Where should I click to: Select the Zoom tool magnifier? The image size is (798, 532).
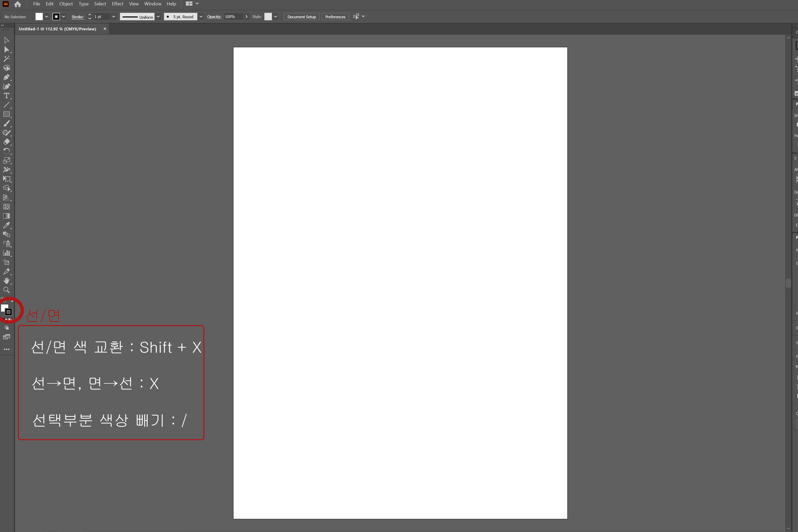(6, 290)
